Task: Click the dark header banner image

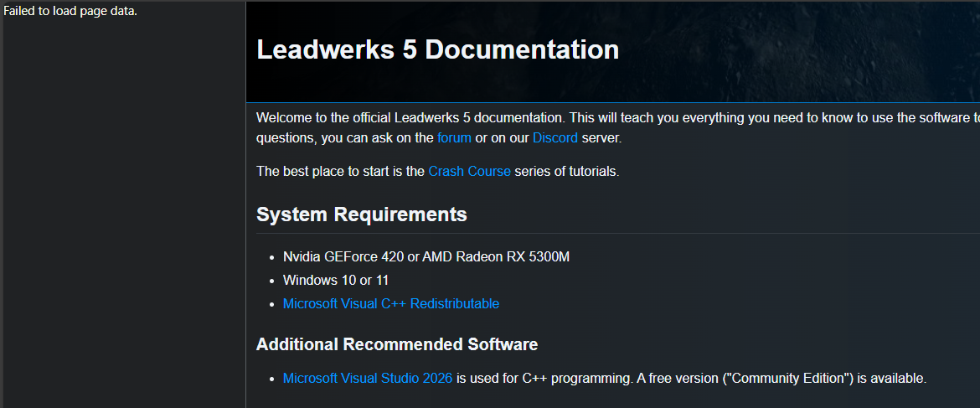Action: pyautogui.click(x=796, y=50)
